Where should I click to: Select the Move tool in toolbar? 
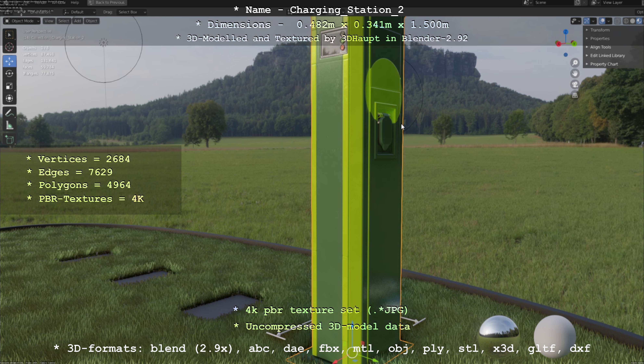coord(9,61)
